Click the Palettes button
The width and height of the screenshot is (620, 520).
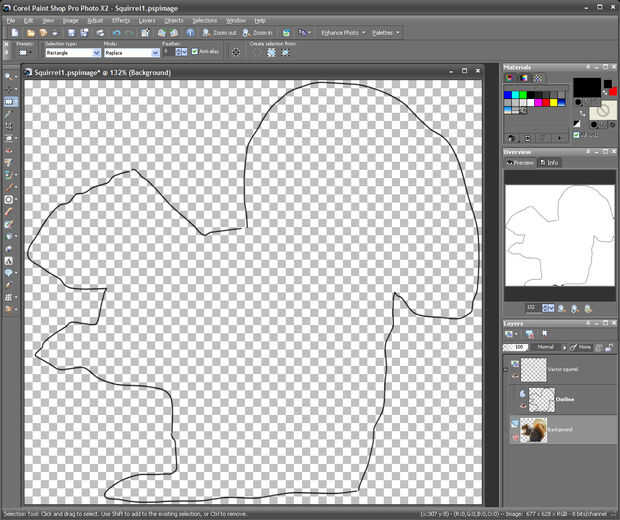(x=385, y=33)
